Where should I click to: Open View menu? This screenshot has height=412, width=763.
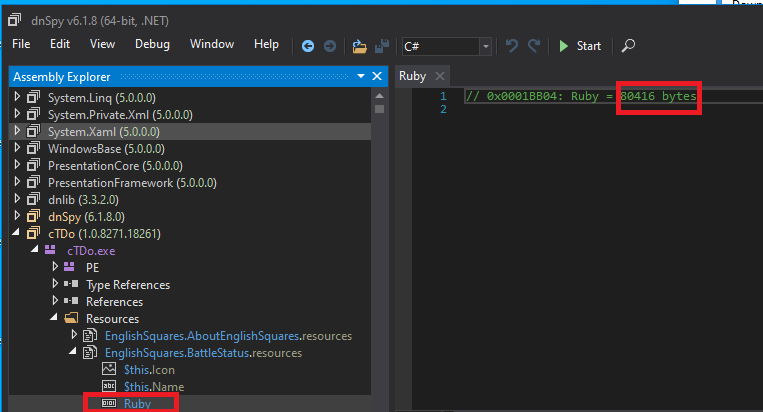coord(102,44)
